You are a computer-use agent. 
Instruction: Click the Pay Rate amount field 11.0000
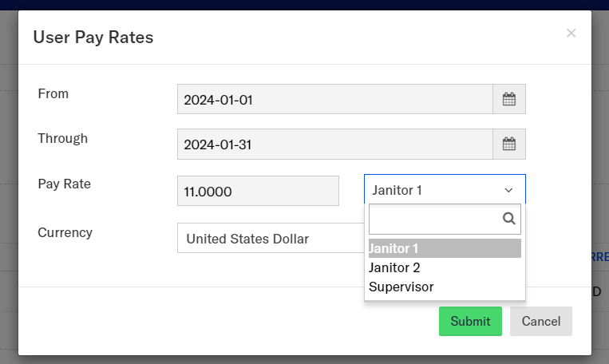pyautogui.click(x=258, y=192)
